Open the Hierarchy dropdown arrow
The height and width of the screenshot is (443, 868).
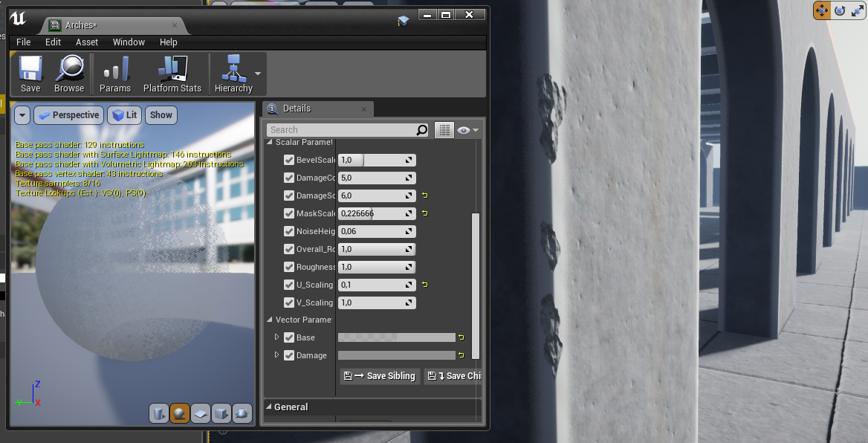coord(258,74)
